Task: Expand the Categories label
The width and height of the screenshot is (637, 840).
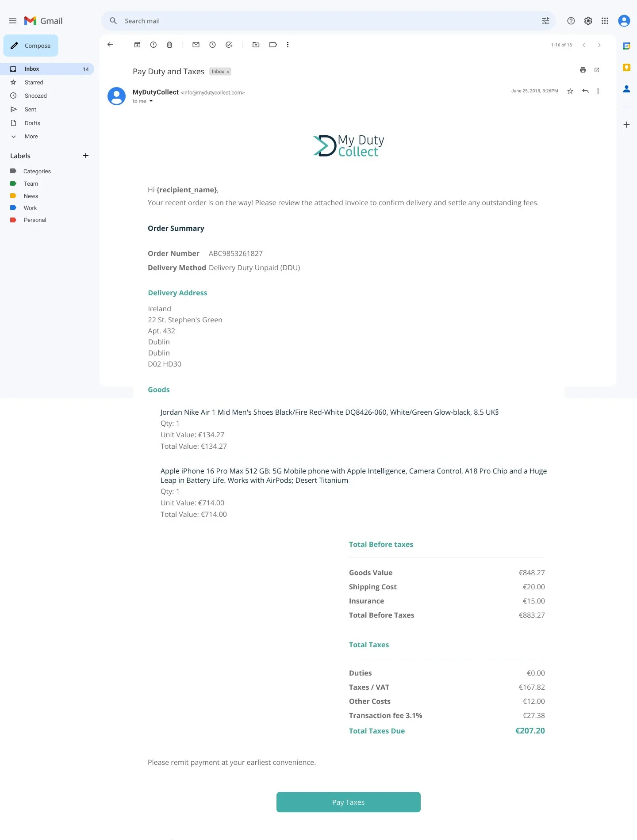Action: pos(37,171)
